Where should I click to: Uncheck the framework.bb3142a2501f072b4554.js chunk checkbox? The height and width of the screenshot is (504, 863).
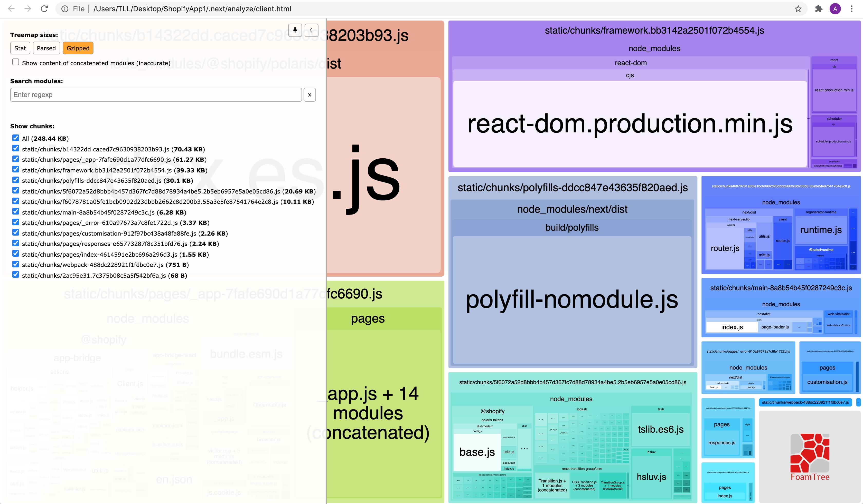(16, 169)
